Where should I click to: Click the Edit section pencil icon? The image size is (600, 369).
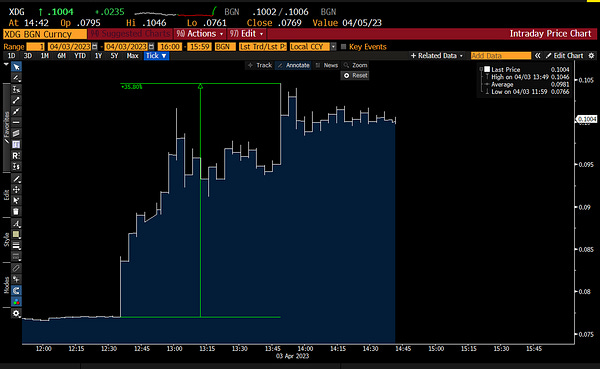pyautogui.click(x=16, y=179)
